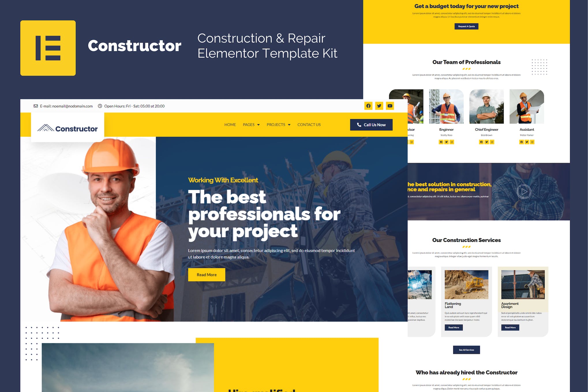Image resolution: width=588 pixels, height=392 pixels.
Task: Click the Read More button
Action: [x=207, y=275]
